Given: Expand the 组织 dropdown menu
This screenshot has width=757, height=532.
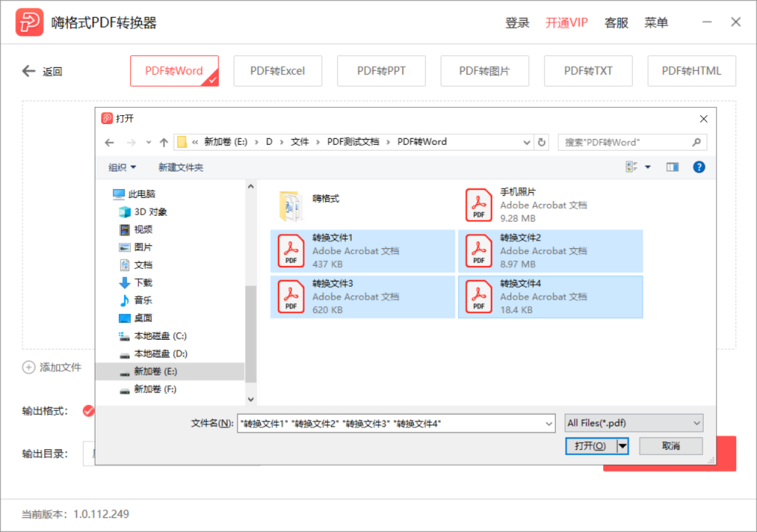Looking at the screenshot, I should [x=122, y=168].
